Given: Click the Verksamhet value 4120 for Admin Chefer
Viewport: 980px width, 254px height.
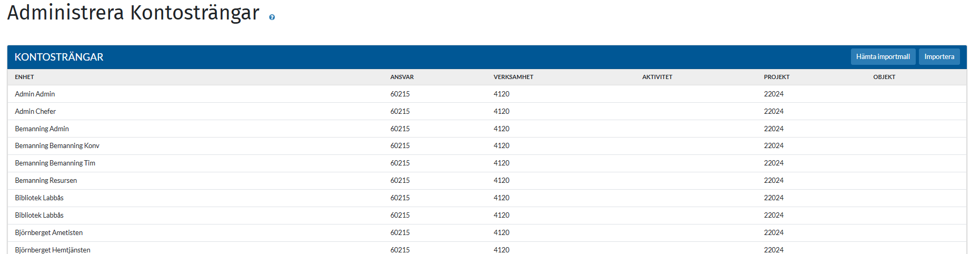Looking at the screenshot, I should 501,111.
